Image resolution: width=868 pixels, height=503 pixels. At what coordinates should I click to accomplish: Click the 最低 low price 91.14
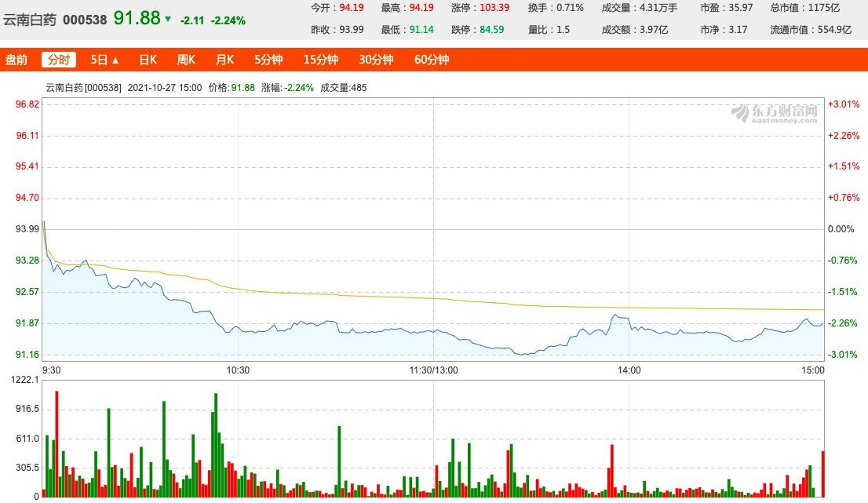421,29
